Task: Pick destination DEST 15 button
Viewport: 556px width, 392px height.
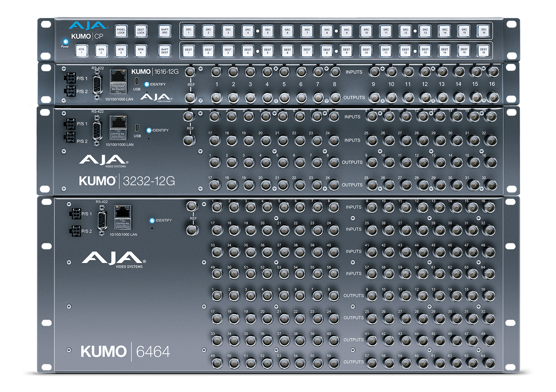Action: point(464,51)
